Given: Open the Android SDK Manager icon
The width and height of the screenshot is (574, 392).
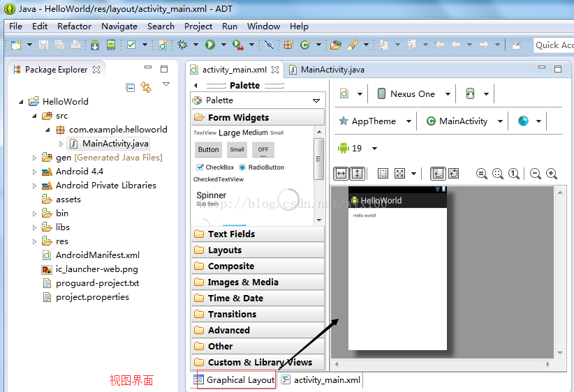Looking at the screenshot, I should 95,45.
